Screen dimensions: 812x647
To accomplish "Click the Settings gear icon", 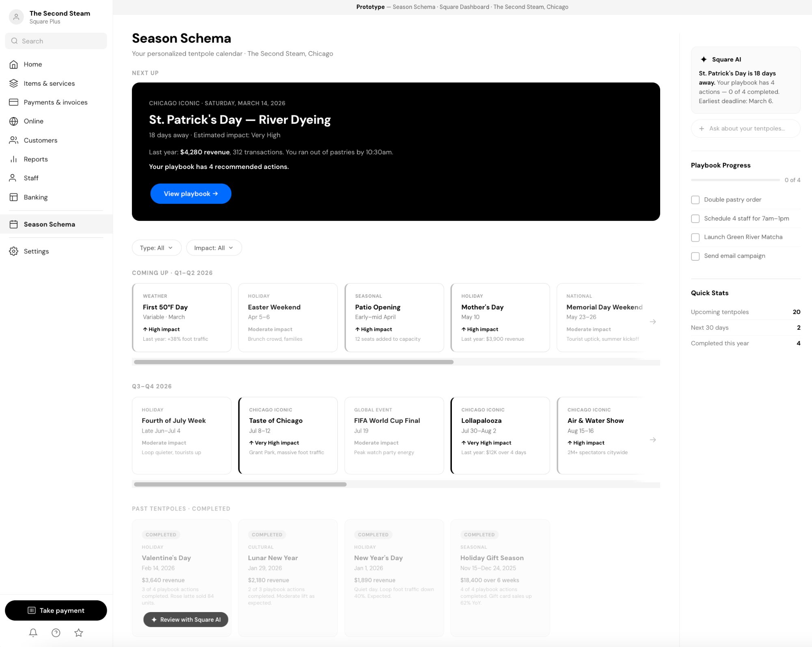I will click(x=13, y=251).
